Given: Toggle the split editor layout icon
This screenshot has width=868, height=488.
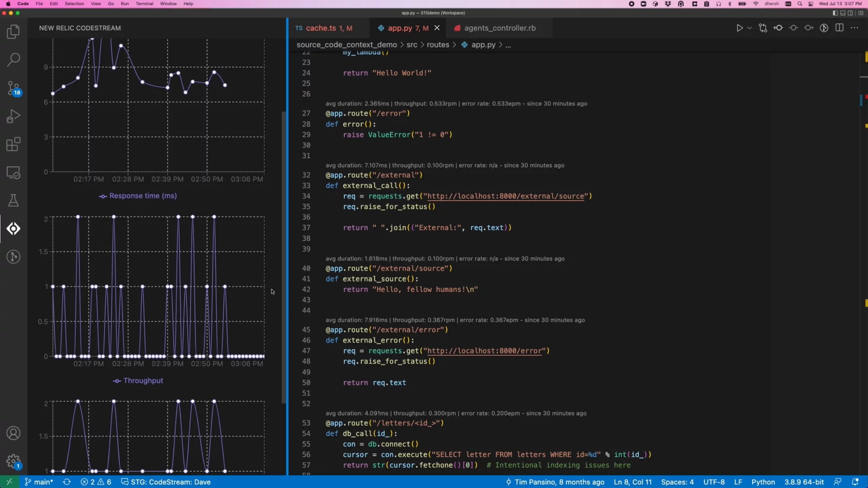Looking at the screenshot, I should (840, 28).
